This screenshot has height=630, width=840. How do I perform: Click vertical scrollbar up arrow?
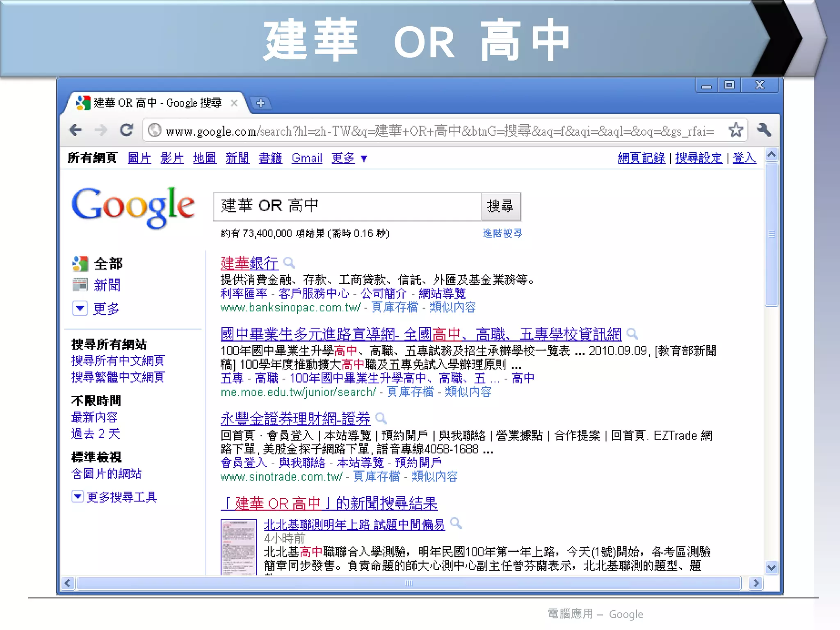click(772, 155)
